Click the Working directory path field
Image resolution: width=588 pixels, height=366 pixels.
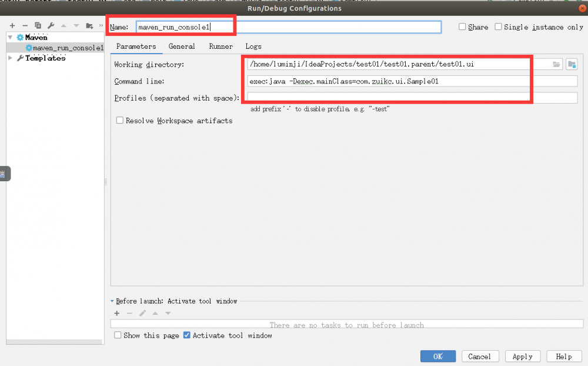(405, 64)
